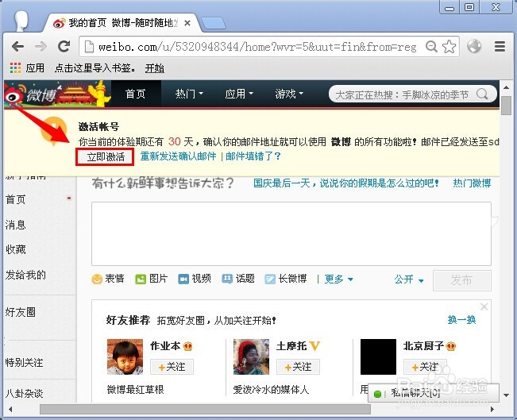Click the page icon in the address bar
Screen dimensions: 517x420
[x=89, y=47]
